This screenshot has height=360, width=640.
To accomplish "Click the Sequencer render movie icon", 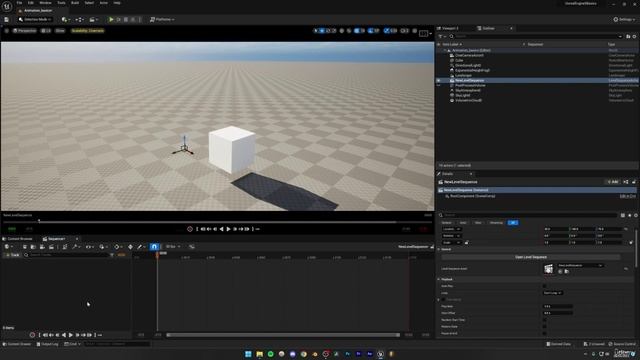I will coord(51,247).
